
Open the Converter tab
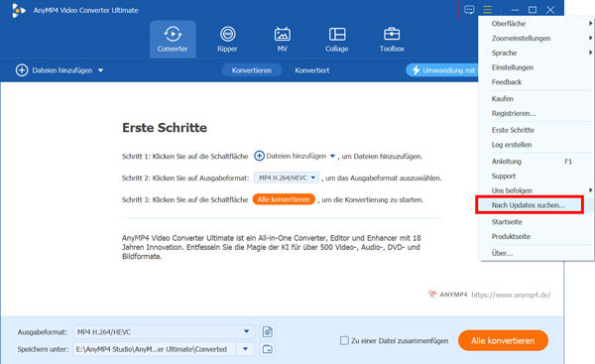[x=173, y=39]
